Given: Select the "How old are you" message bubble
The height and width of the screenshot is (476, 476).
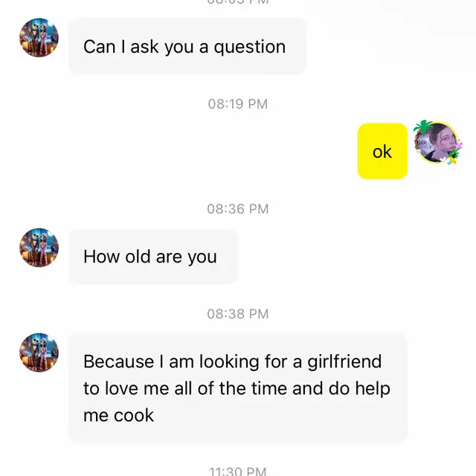Looking at the screenshot, I should click(153, 257).
